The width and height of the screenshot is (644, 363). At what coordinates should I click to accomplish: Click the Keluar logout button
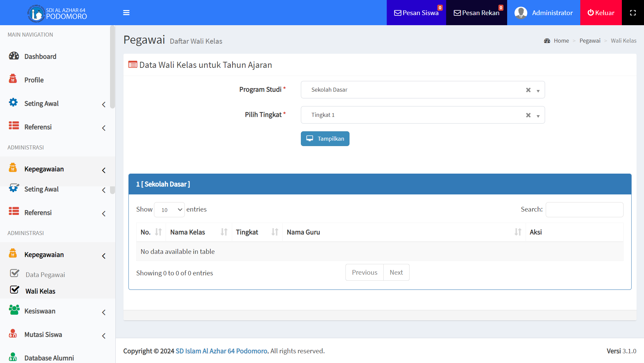[x=601, y=13]
